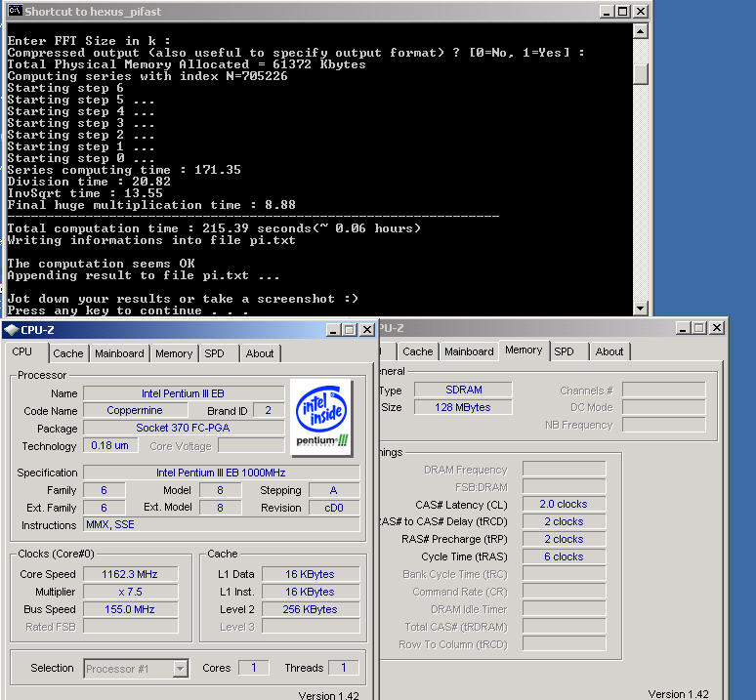
Task: Click Technology value '0.18 um'
Action: 110,445
